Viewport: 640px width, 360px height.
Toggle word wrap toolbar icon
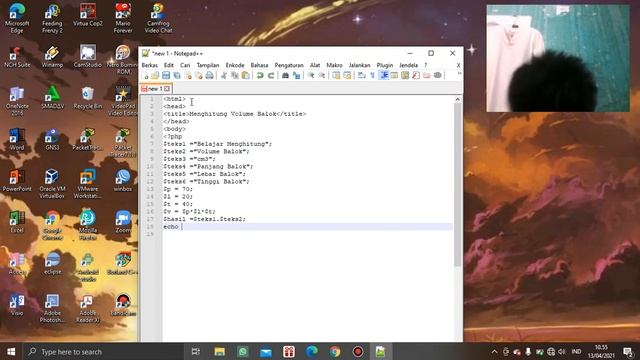tap(362, 76)
